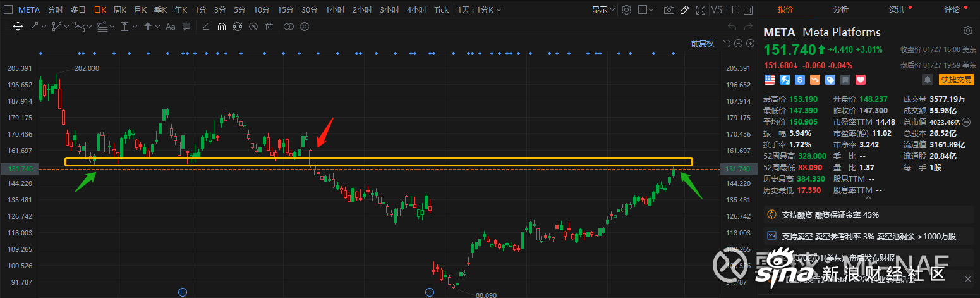Open drawing toolbar settings gear
Screen dimensions: 980x298
pos(305,27)
